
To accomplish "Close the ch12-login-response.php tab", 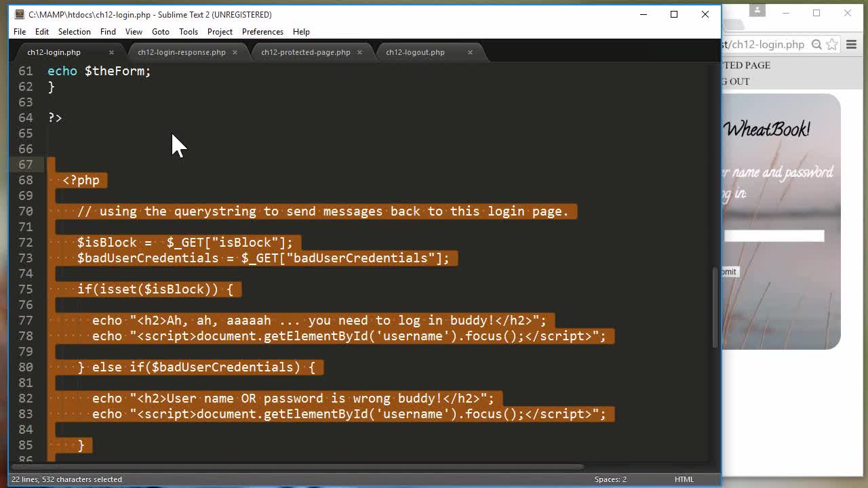I will tap(235, 52).
